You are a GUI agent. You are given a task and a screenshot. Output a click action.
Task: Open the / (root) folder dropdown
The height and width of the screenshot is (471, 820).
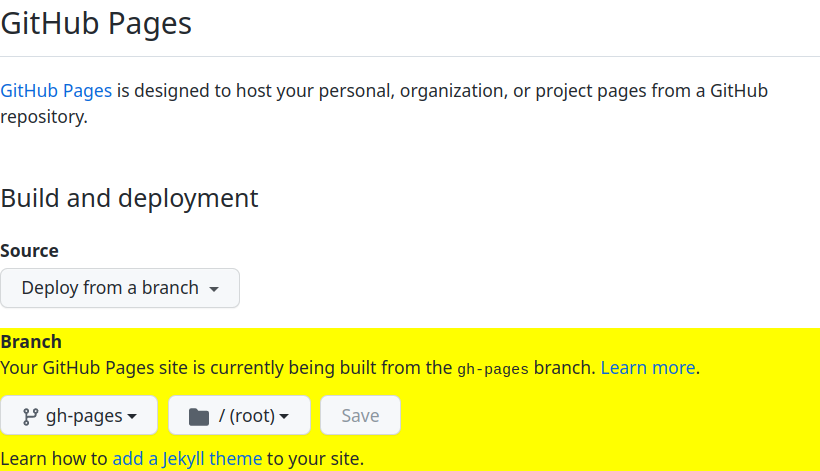[x=239, y=416]
